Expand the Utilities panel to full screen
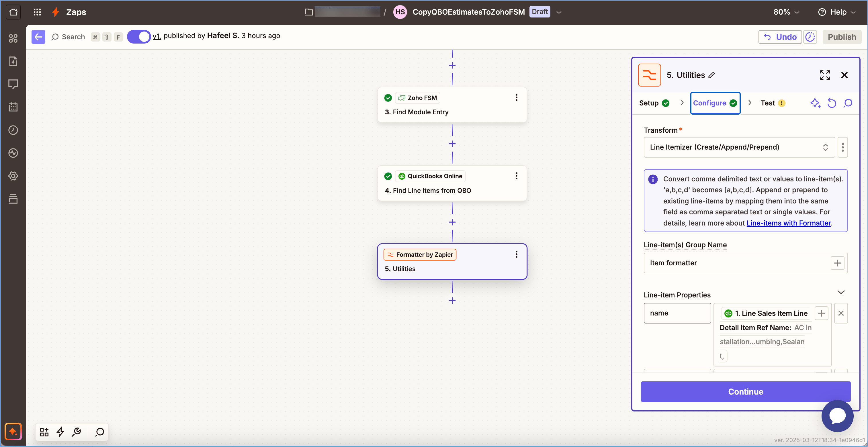The image size is (868, 447). tap(824, 75)
